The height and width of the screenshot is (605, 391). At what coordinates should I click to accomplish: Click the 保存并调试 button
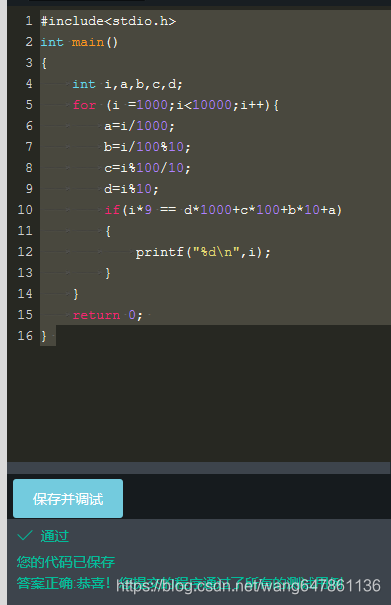pos(68,499)
